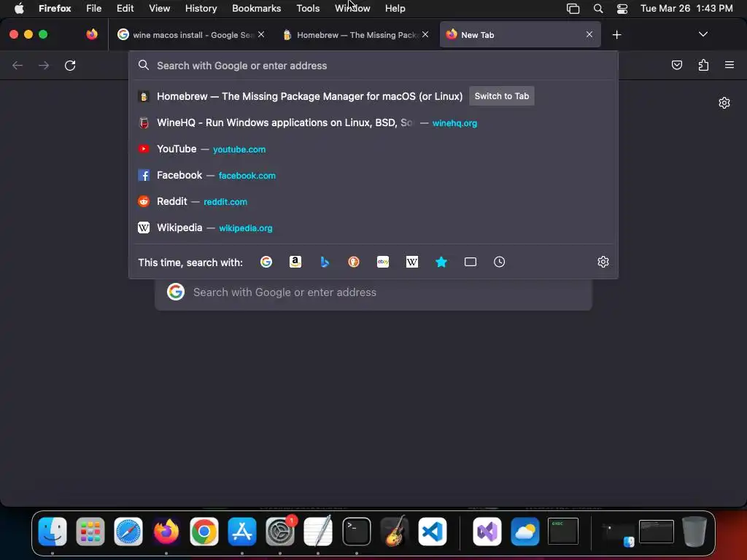Launch Safari from the Dock
Viewport: 747px width, 560px height.
point(128,532)
